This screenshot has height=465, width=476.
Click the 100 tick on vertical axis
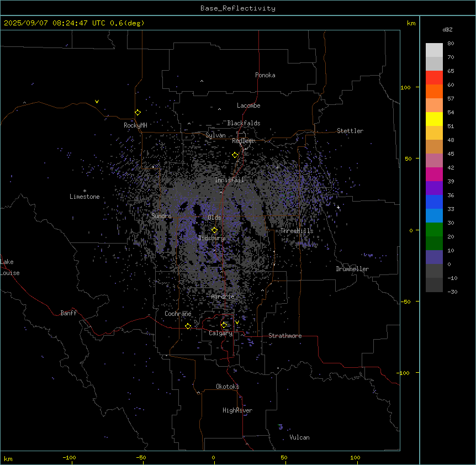[405, 88]
